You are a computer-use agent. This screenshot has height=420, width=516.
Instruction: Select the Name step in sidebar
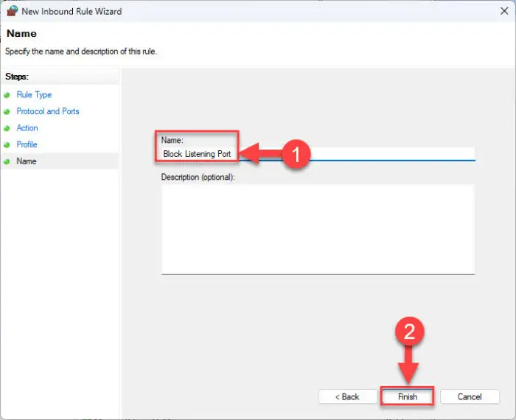tap(27, 161)
